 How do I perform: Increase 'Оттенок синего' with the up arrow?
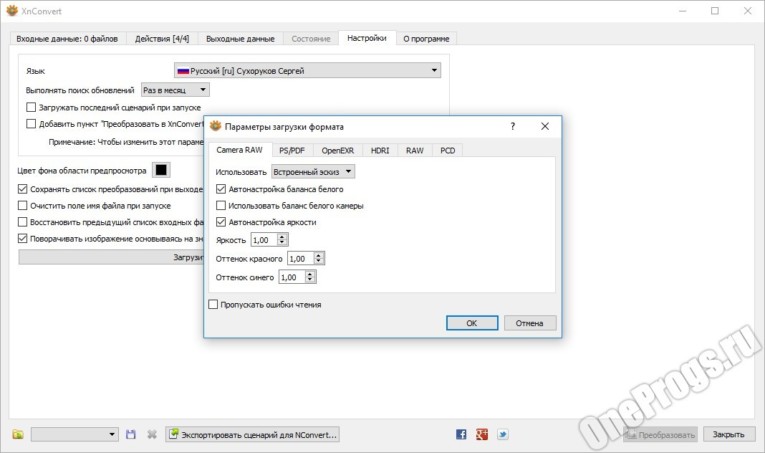[310, 274]
